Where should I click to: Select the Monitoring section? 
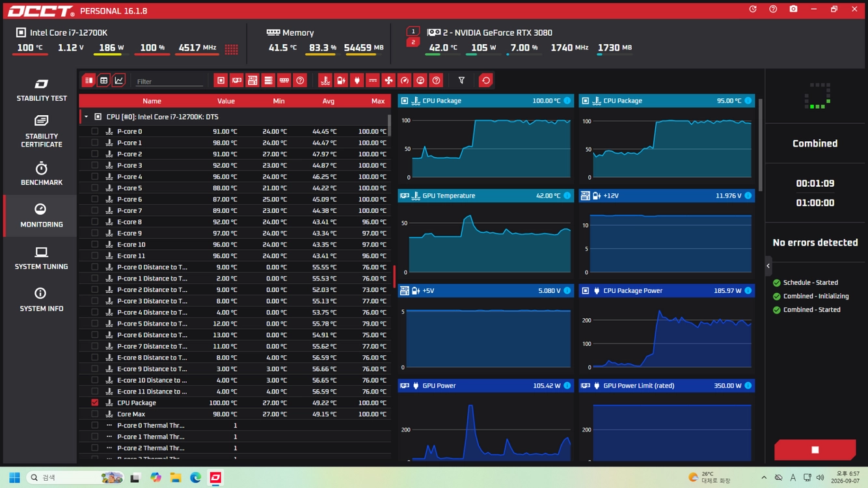[41, 216]
